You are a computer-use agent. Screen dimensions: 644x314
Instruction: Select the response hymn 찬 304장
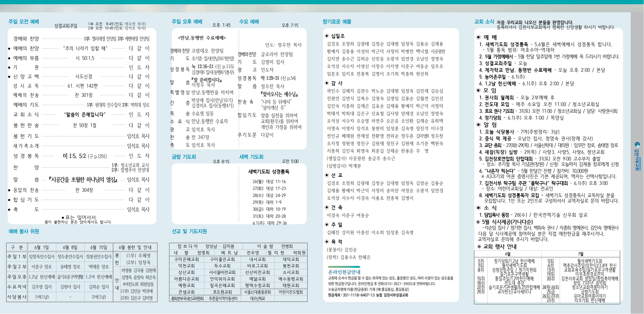click(x=84, y=190)
